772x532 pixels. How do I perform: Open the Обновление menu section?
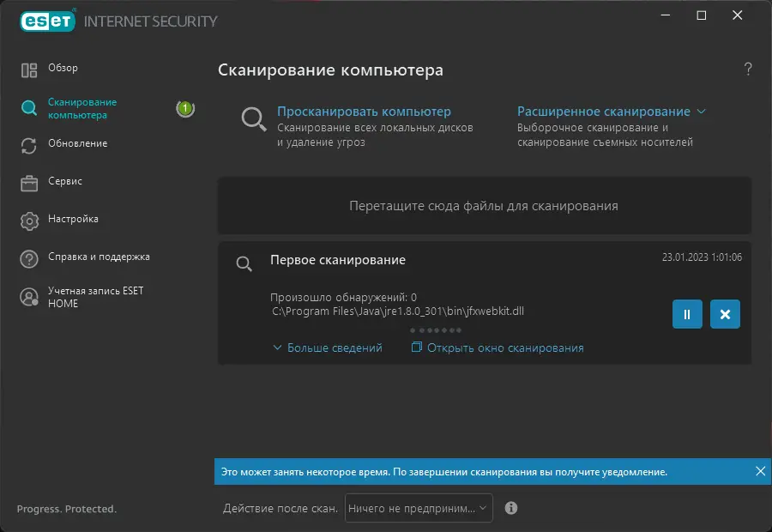click(x=78, y=143)
